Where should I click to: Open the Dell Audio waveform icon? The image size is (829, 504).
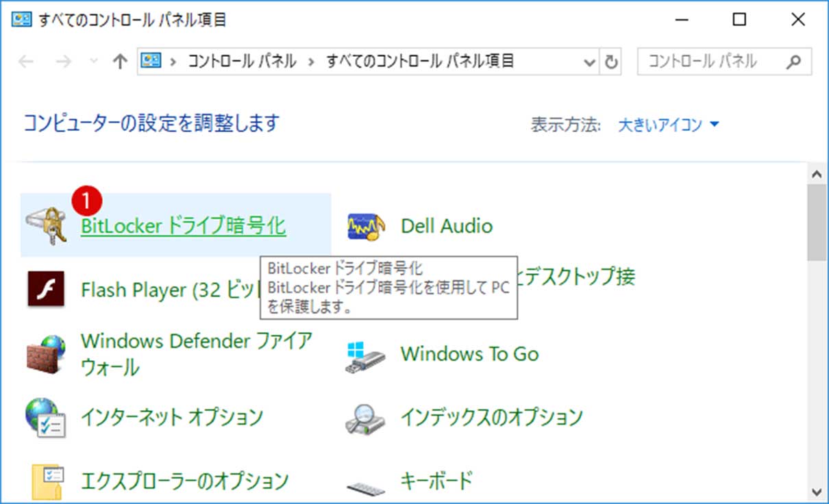pos(366,225)
